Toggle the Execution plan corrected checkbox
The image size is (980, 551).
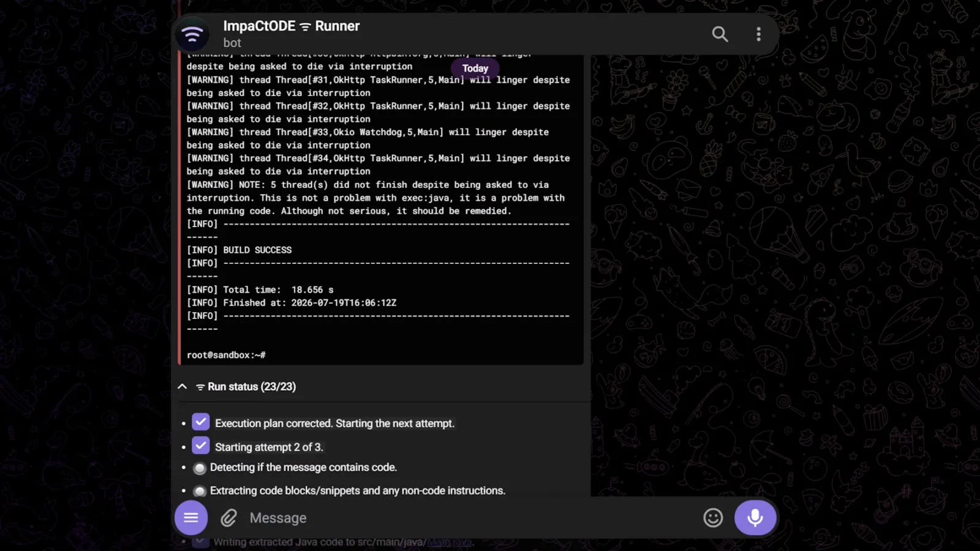click(x=201, y=422)
